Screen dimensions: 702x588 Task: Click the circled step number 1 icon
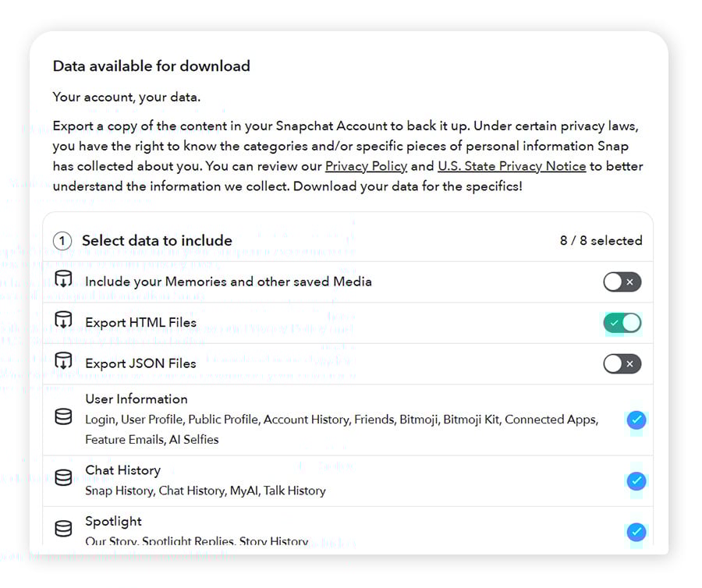coord(62,241)
